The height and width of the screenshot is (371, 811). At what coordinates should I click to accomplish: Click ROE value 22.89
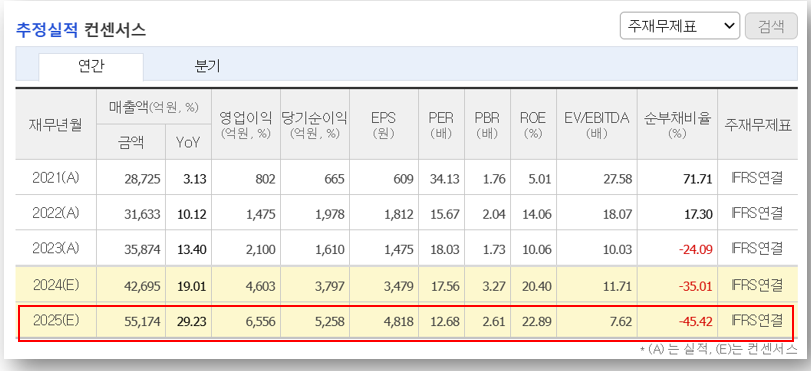pos(536,322)
